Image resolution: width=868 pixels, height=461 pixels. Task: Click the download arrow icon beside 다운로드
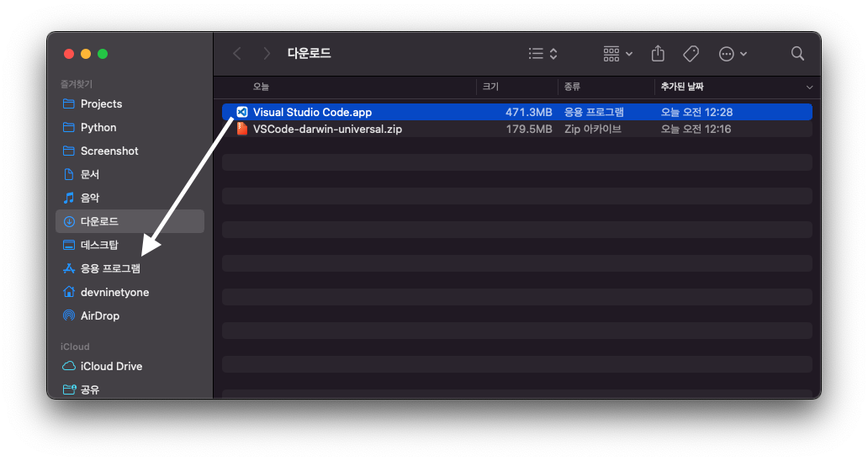click(x=69, y=221)
